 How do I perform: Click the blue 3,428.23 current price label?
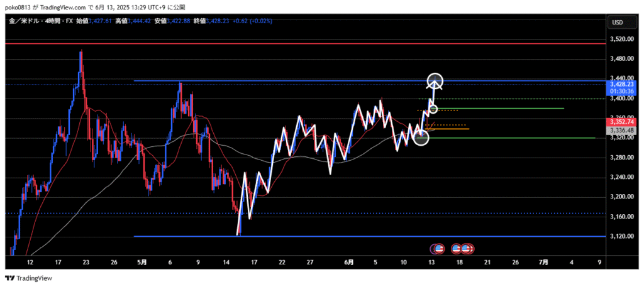[x=620, y=84]
